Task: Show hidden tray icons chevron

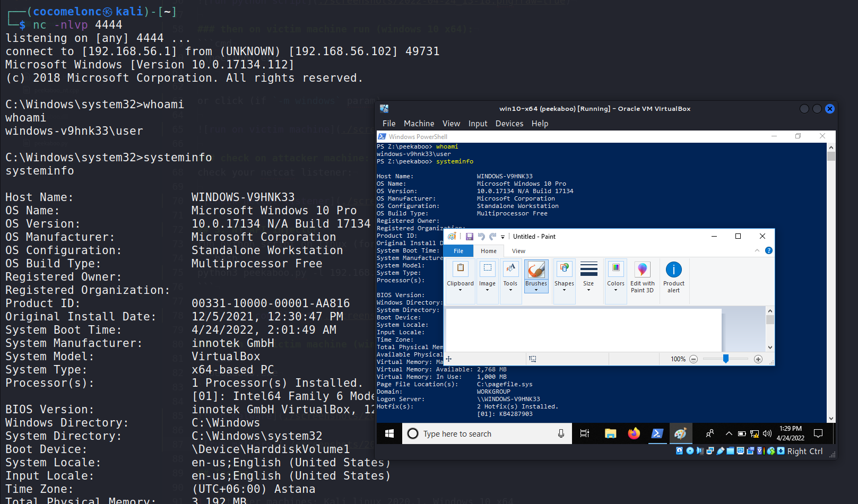Action: coord(729,433)
